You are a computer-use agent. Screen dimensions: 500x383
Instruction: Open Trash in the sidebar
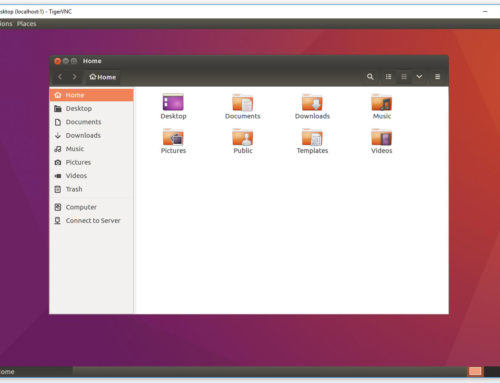click(91, 189)
